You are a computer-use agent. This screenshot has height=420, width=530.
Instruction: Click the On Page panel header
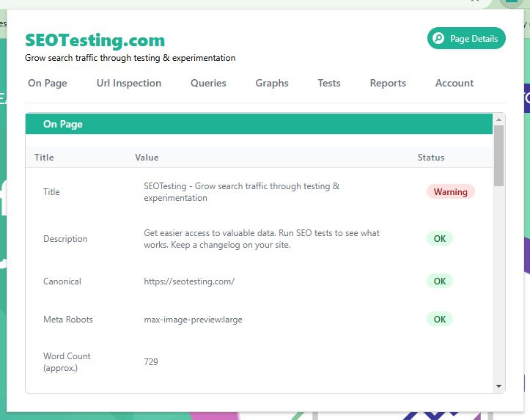259,124
